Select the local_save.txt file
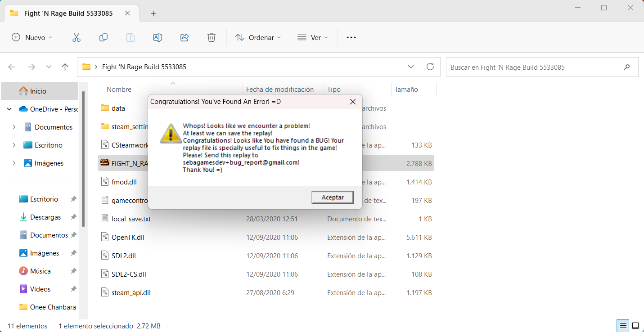This screenshot has height=332, width=644. pos(131,219)
